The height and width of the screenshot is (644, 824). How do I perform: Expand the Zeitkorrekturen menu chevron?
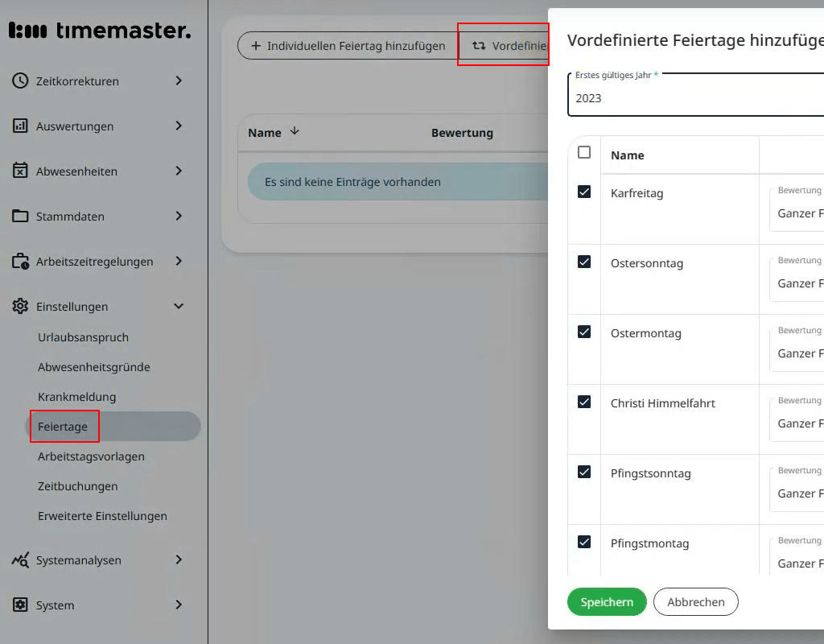(179, 80)
